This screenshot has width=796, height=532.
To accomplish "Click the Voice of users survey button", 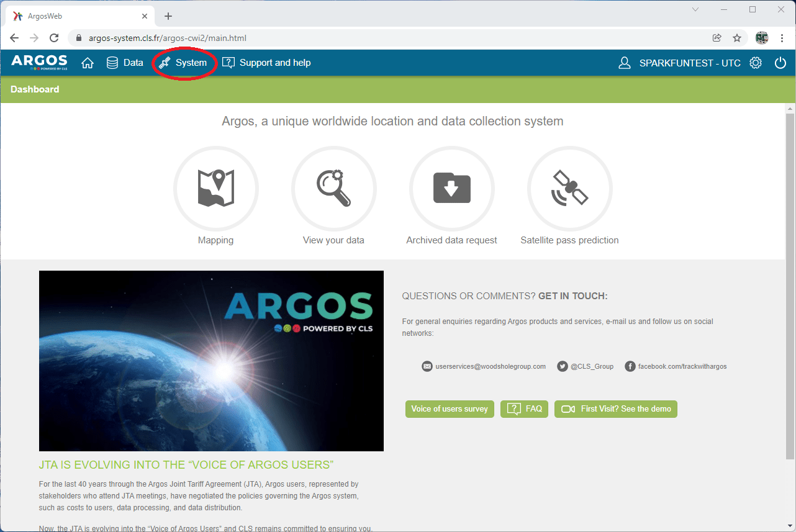I will (x=450, y=409).
